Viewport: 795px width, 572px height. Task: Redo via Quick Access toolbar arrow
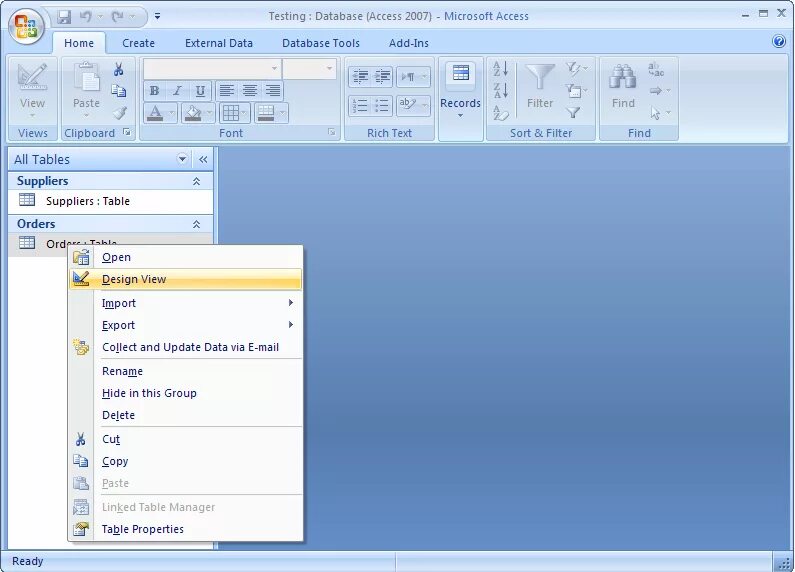[x=118, y=17]
